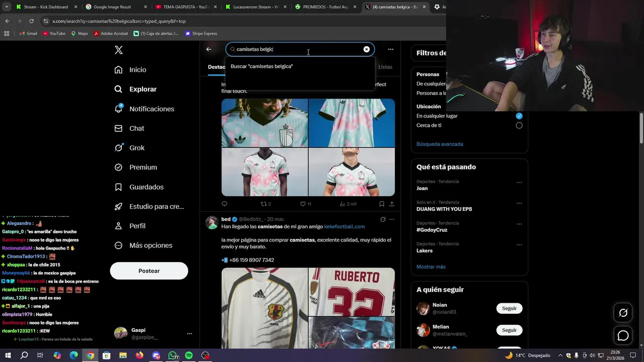This screenshot has height=362, width=644.
Task: Switch to the Listas tab
Action: (x=385, y=67)
